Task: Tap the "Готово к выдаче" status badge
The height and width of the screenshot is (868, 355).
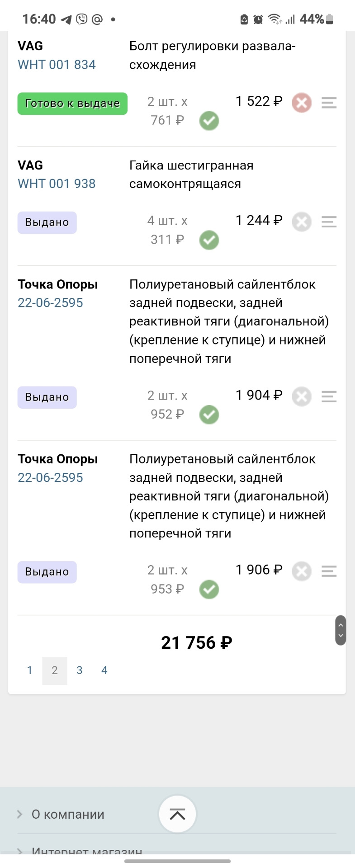Action: point(72,104)
